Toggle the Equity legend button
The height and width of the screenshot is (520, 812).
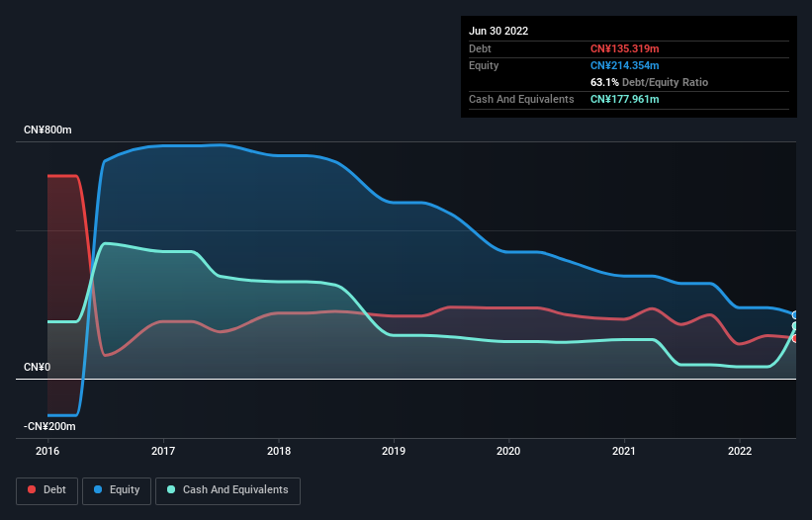coord(117,490)
